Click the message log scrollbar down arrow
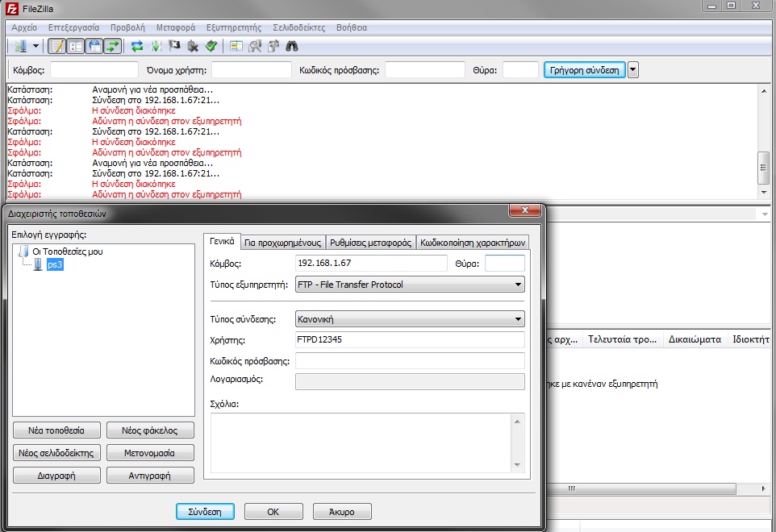 point(764,192)
